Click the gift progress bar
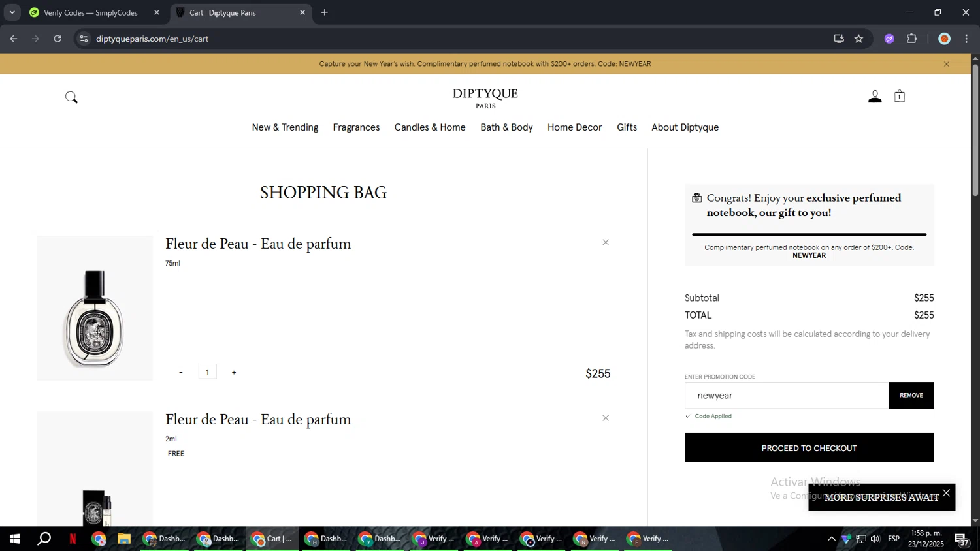 pyautogui.click(x=809, y=234)
